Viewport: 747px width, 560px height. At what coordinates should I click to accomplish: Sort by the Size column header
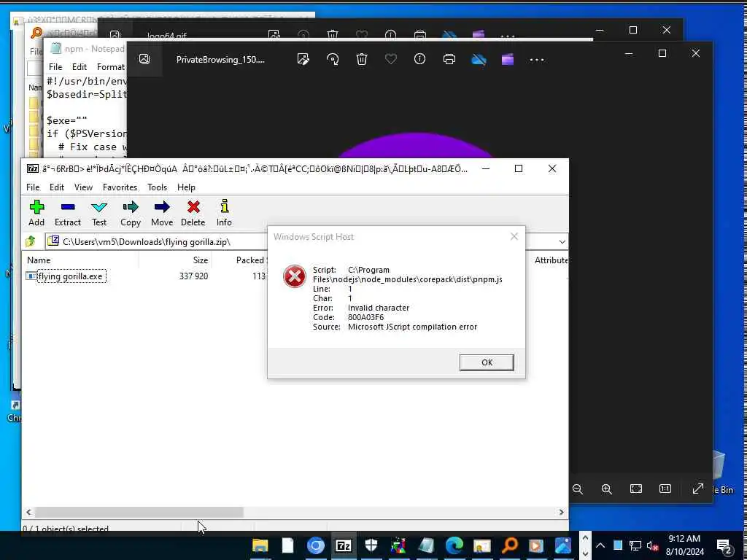[201, 260]
